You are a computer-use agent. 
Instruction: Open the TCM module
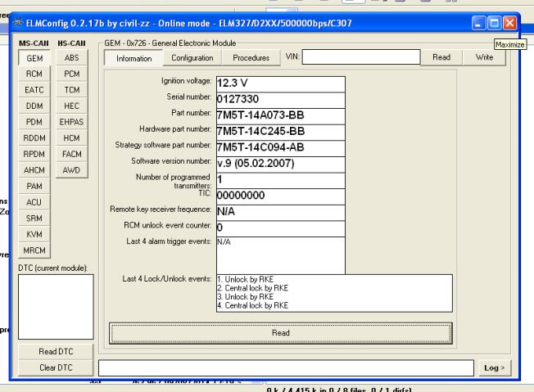tap(71, 90)
